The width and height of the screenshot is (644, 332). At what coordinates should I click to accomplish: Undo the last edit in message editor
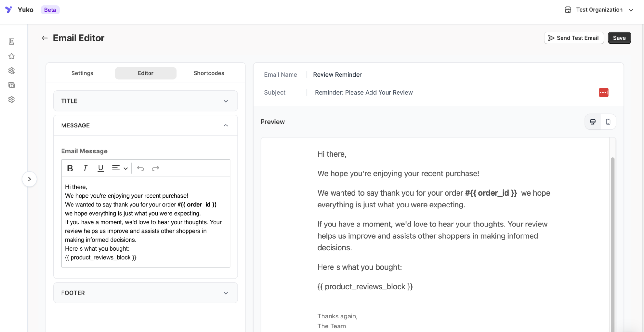pos(140,168)
